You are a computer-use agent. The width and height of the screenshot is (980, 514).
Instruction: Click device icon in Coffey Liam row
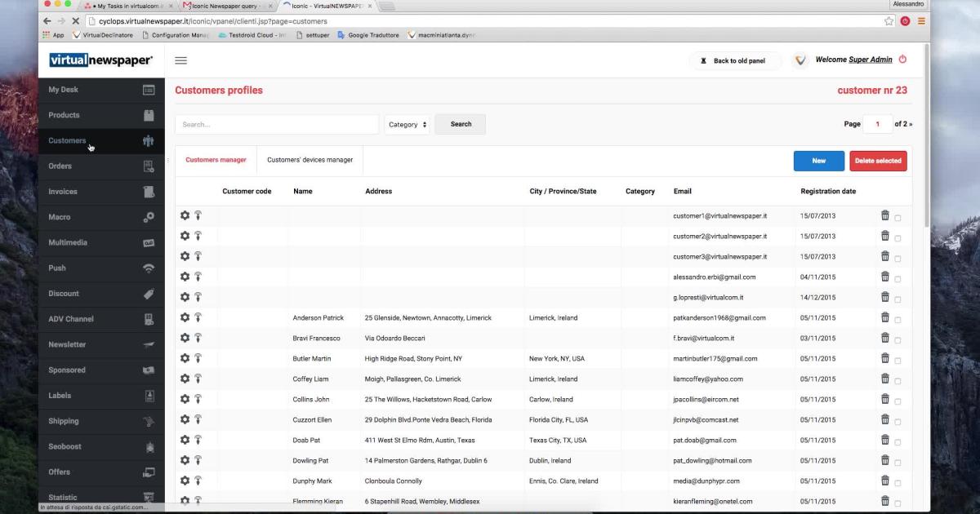click(198, 379)
